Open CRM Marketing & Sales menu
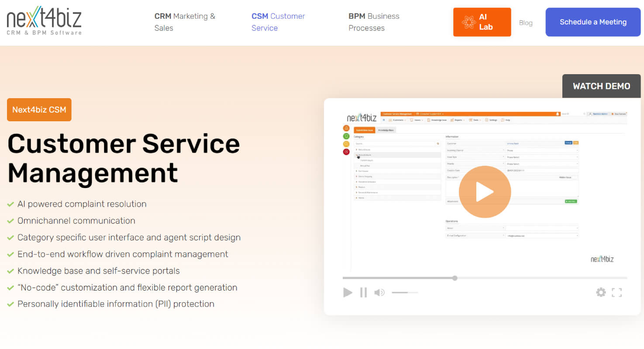This screenshot has height=349, width=644. click(185, 22)
